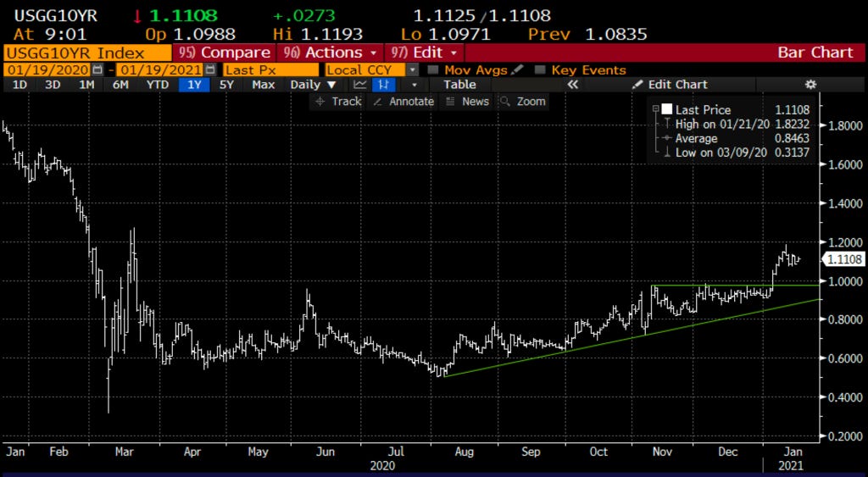Activate the Annotate drawing tool
The image size is (868, 477).
(x=403, y=102)
